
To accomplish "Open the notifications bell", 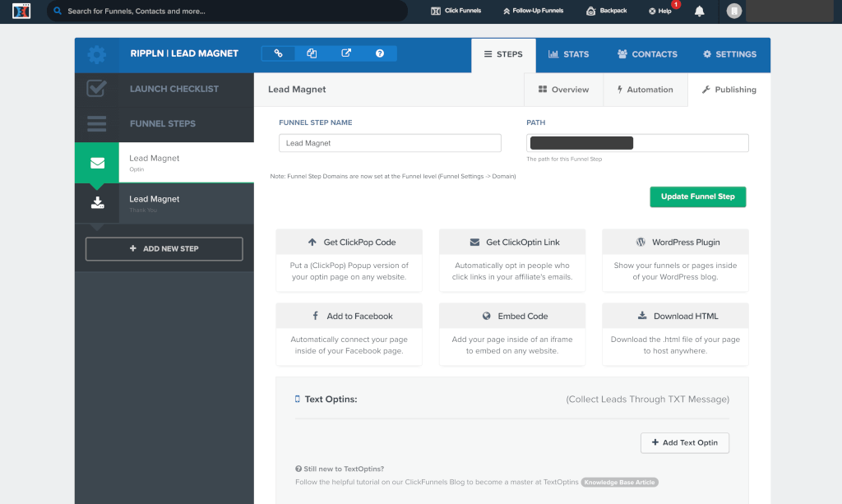I will [699, 12].
